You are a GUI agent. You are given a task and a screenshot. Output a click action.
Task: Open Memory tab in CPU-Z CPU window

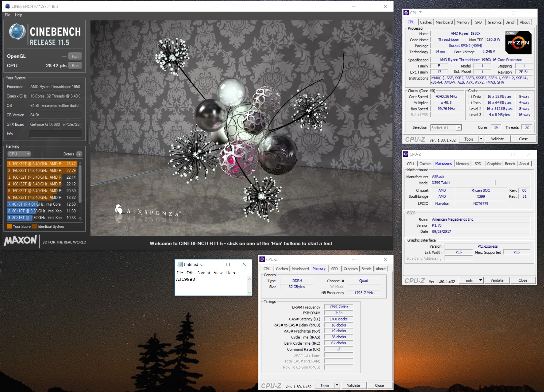(x=463, y=22)
